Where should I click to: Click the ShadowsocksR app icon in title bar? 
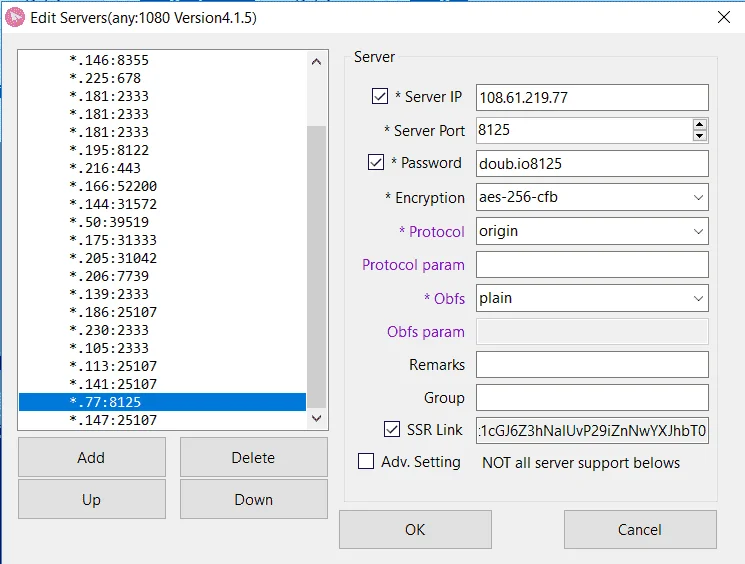click(x=15, y=18)
